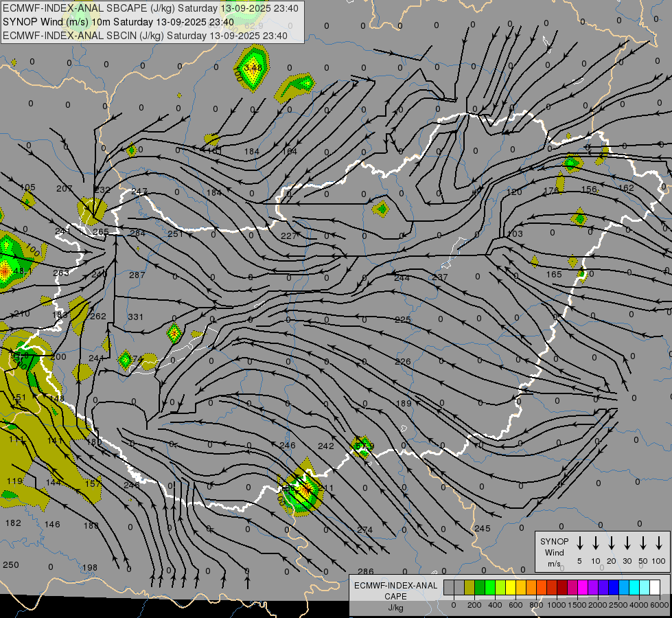Click the 20 m/s wind arrow in the legend

tap(611, 543)
